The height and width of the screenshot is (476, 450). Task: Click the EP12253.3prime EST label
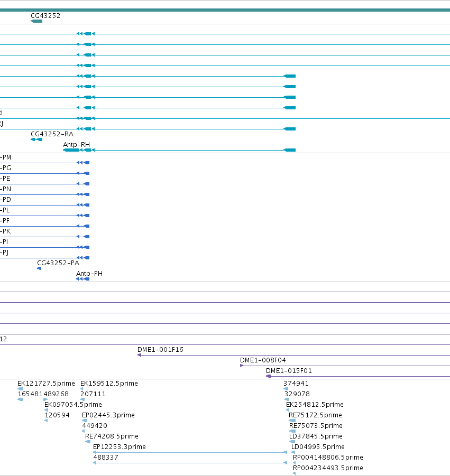(120, 447)
